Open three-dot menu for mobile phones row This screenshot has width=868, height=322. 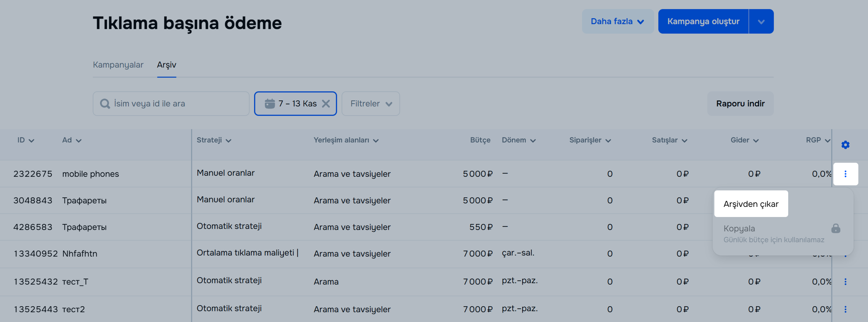tap(845, 174)
